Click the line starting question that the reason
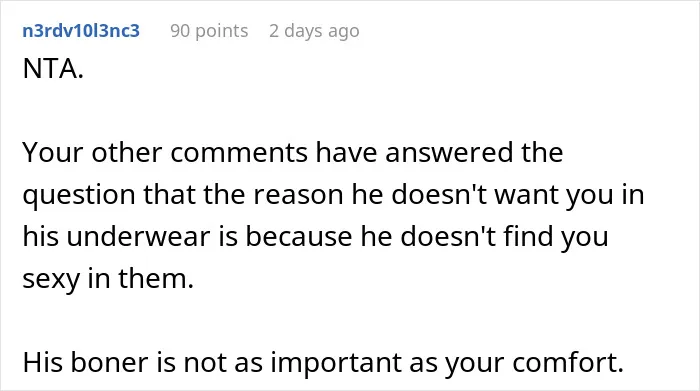This screenshot has height=391, width=700. click(333, 195)
